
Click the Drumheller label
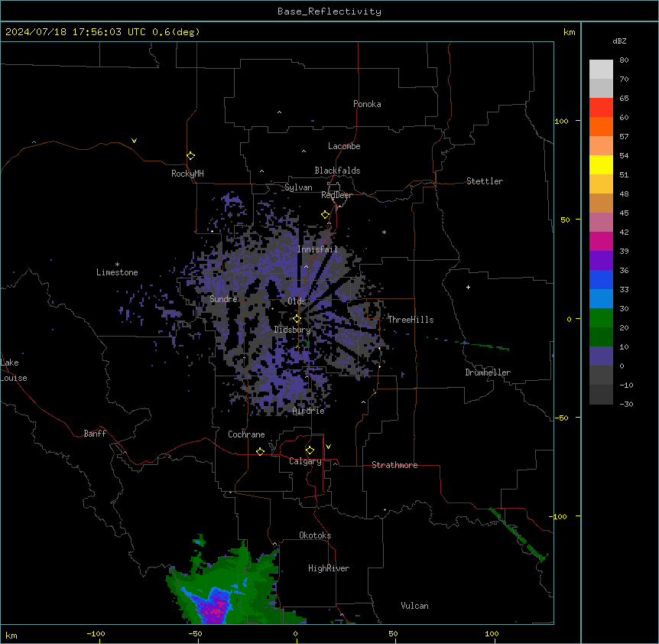pyautogui.click(x=488, y=372)
